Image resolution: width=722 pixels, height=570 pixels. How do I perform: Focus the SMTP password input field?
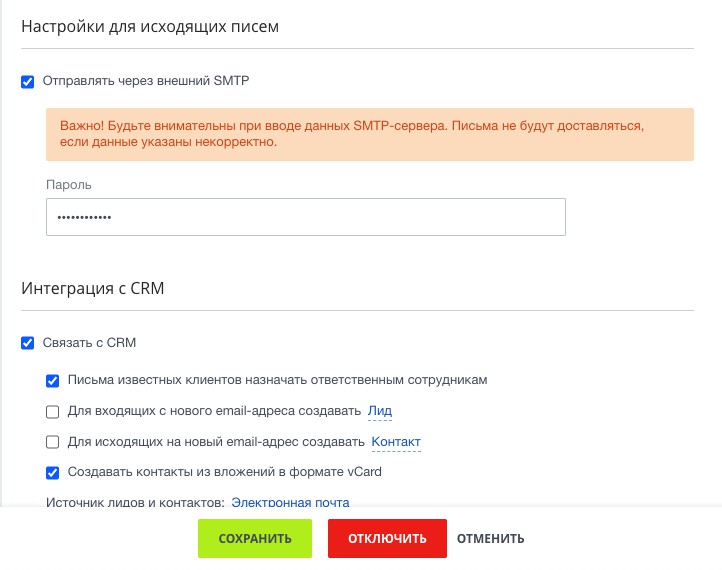306,217
